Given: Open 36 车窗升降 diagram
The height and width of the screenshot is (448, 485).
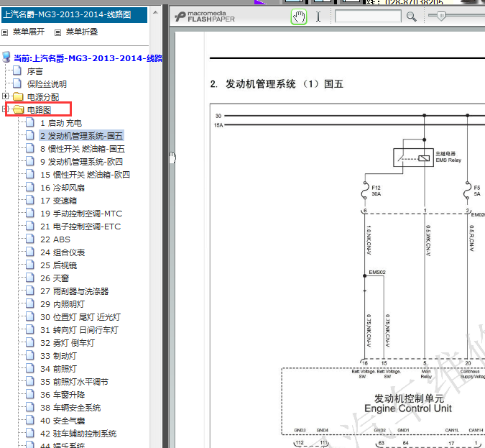Looking at the screenshot, I should click(63, 395).
